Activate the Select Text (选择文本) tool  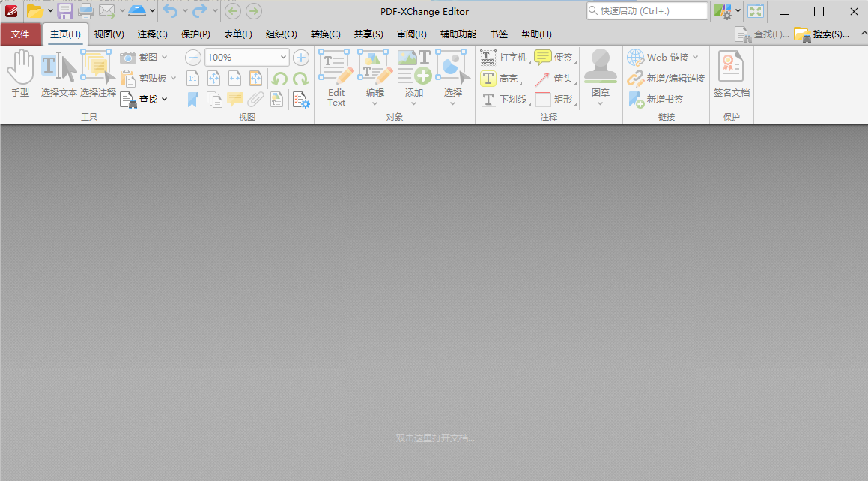(58, 73)
